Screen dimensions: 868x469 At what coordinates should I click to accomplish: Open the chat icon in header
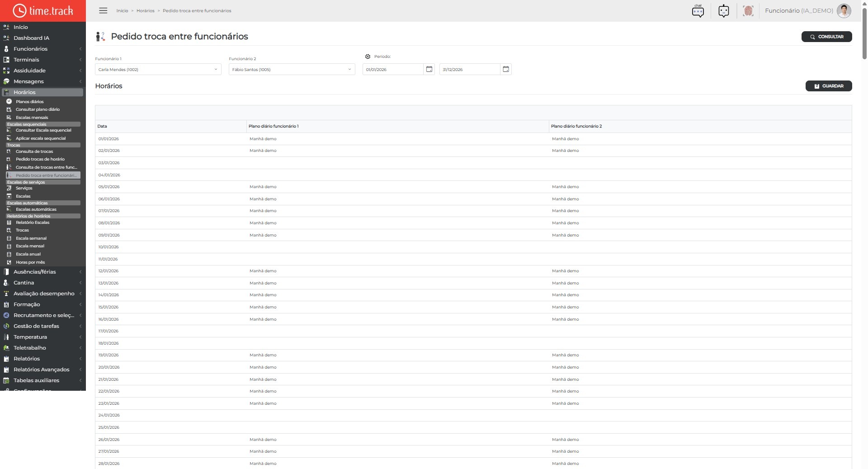698,11
